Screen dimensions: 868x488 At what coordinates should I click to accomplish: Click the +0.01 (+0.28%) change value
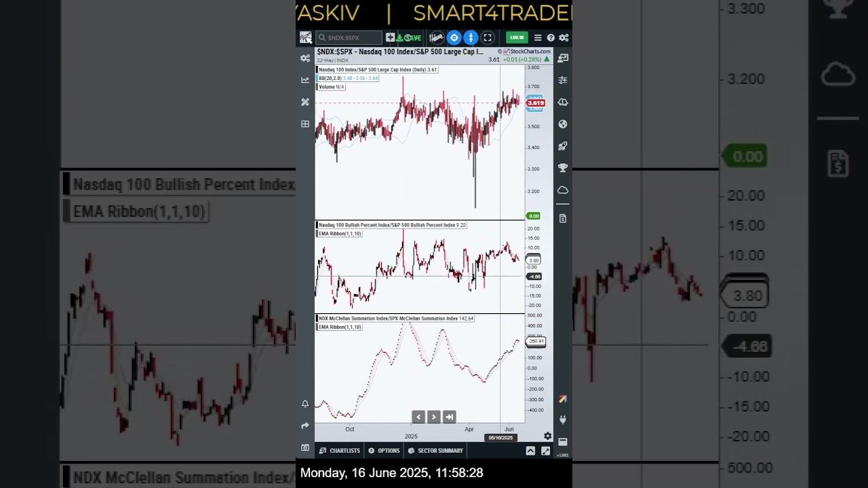[522, 60]
